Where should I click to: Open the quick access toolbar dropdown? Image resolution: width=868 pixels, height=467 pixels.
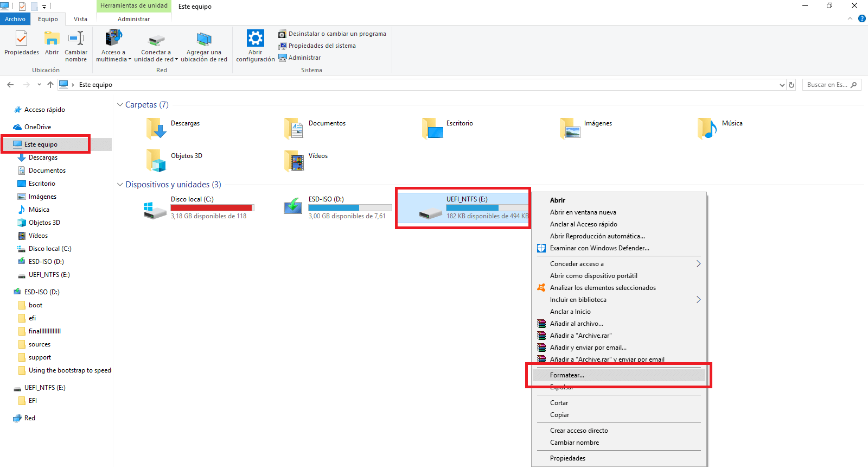point(44,7)
